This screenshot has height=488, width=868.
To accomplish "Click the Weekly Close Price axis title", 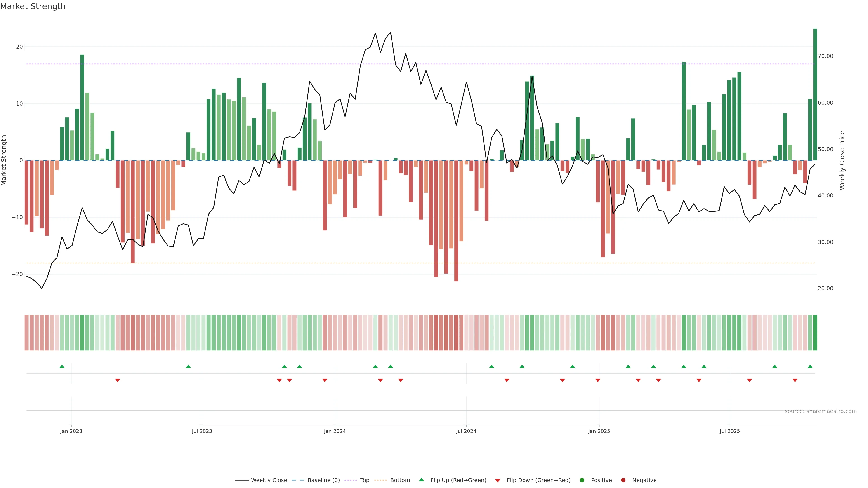I will coord(842,160).
